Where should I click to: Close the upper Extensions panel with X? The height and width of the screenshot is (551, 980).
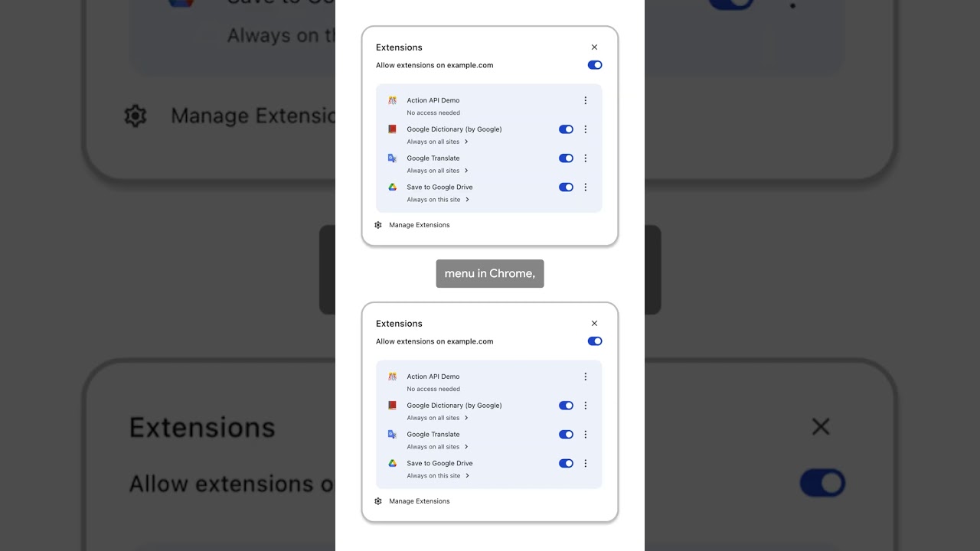(x=594, y=47)
